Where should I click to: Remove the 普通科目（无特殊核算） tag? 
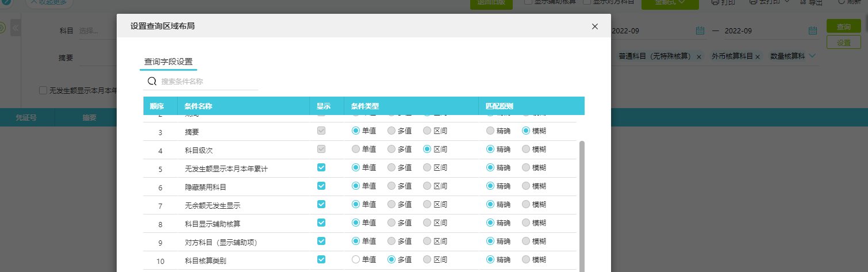[699, 57]
